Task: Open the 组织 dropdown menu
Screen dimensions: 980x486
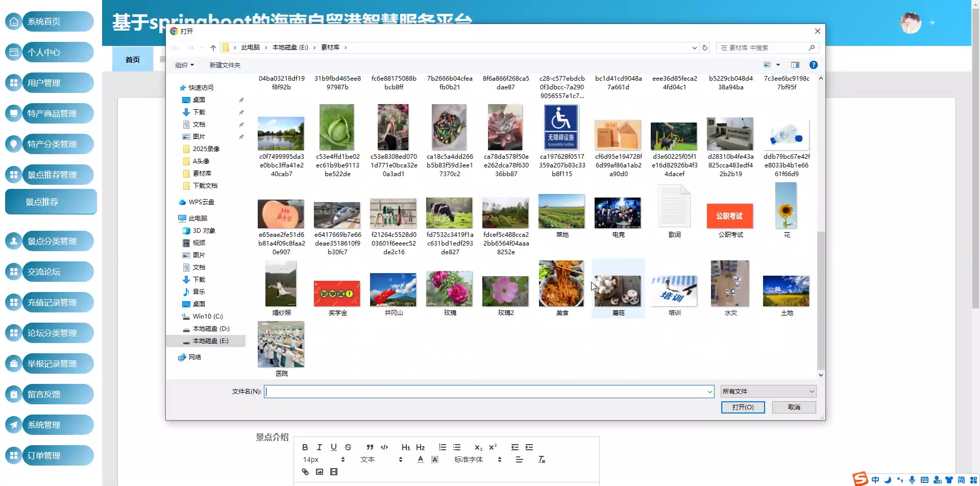Action: [184, 65]
